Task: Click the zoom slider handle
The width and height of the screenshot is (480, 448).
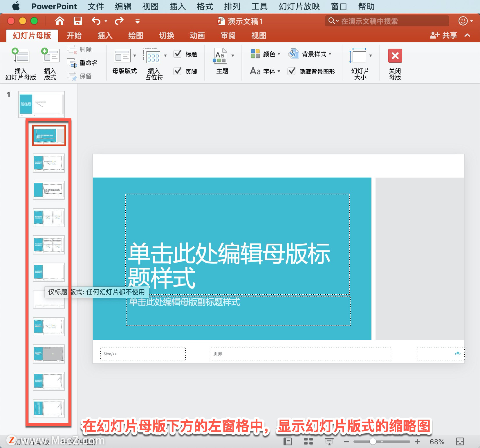Action: tap(373, 441)
